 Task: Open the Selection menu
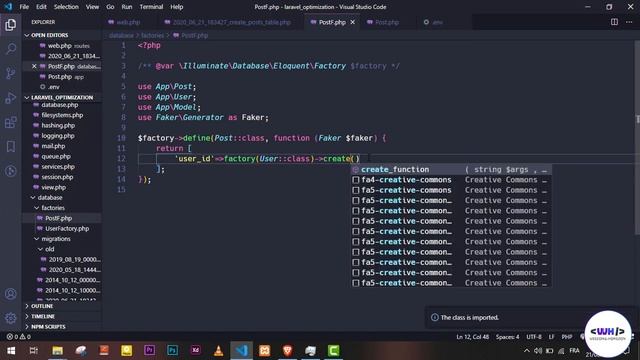[x=66, y=7]
